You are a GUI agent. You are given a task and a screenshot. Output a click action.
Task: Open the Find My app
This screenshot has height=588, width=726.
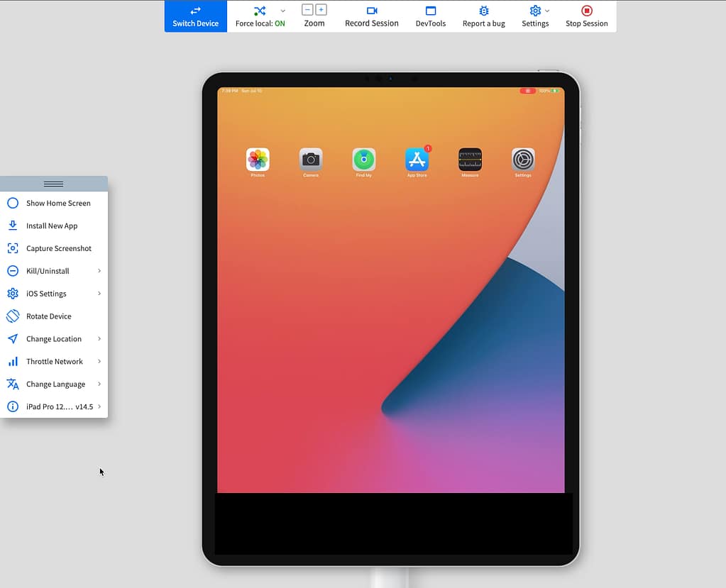pos(364,160)
